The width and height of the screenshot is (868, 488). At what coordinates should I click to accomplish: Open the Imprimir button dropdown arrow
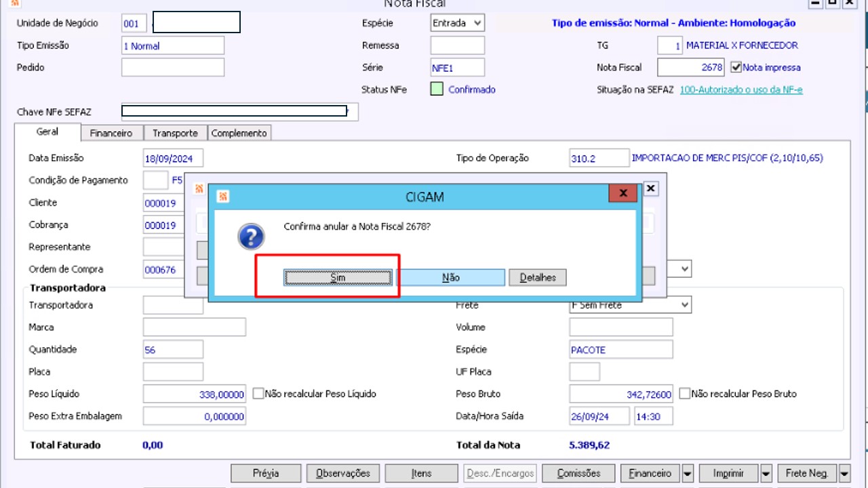[767, 473]
